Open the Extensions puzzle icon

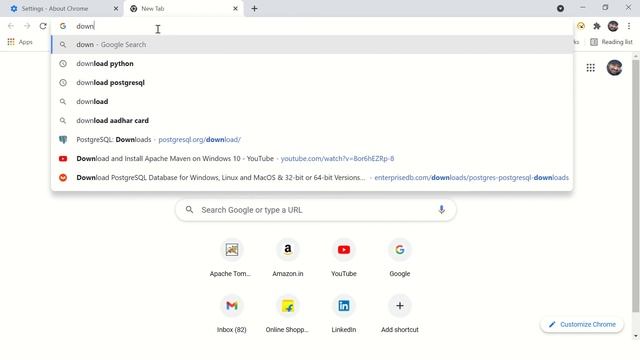(x=597, y=26)
